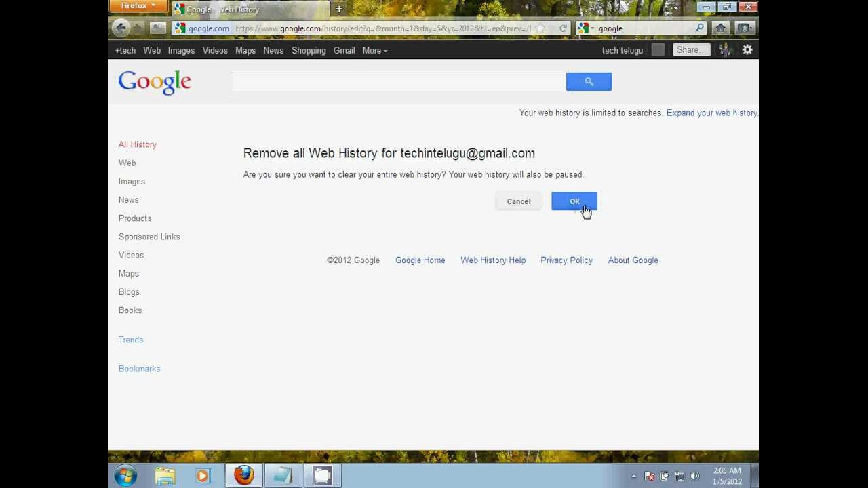Filter history by Web in sidebar
Image resolution: width=868 pixels, height=488 pixels.
127,163
